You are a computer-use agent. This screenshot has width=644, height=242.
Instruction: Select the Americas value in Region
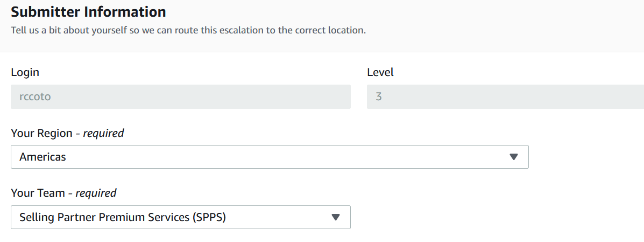(43, 157)
